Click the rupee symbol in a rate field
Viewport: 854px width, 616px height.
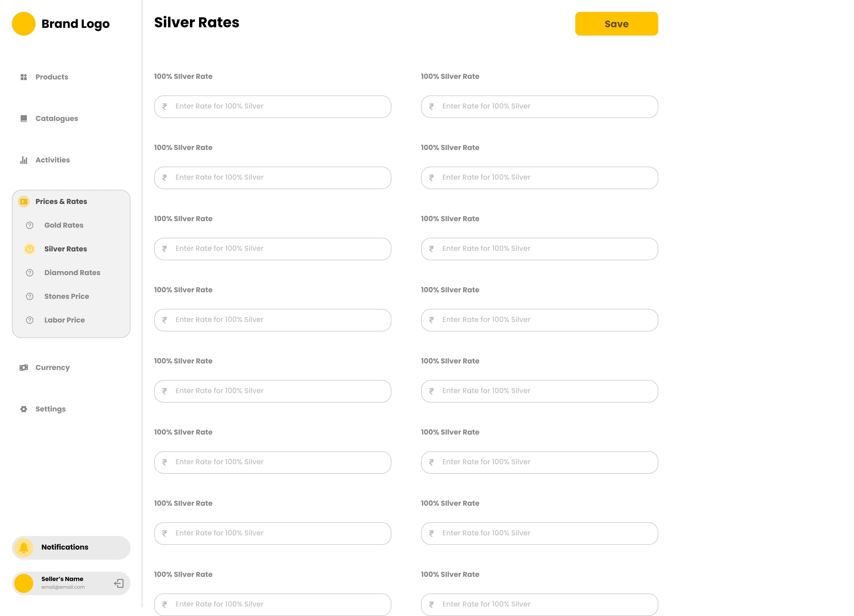point(165,106)
